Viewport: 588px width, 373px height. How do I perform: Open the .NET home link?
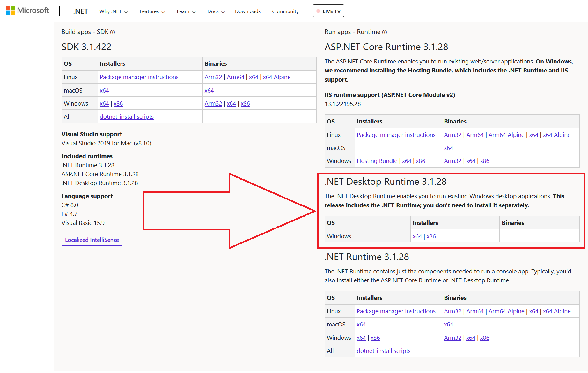point(80,11)
